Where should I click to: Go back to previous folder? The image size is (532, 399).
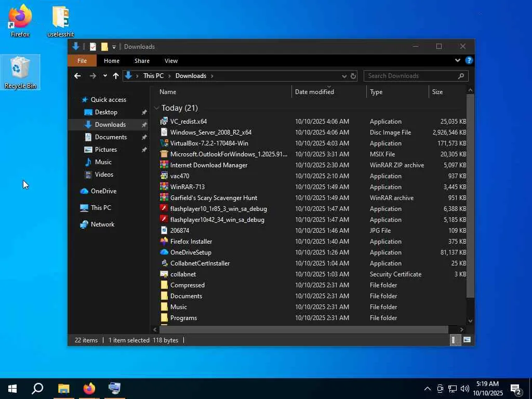[x=77, y=76]
